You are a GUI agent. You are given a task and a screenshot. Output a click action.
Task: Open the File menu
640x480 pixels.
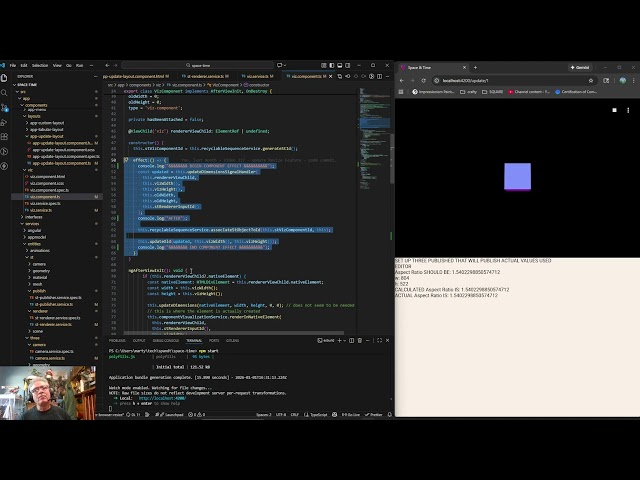coord(13,65)
